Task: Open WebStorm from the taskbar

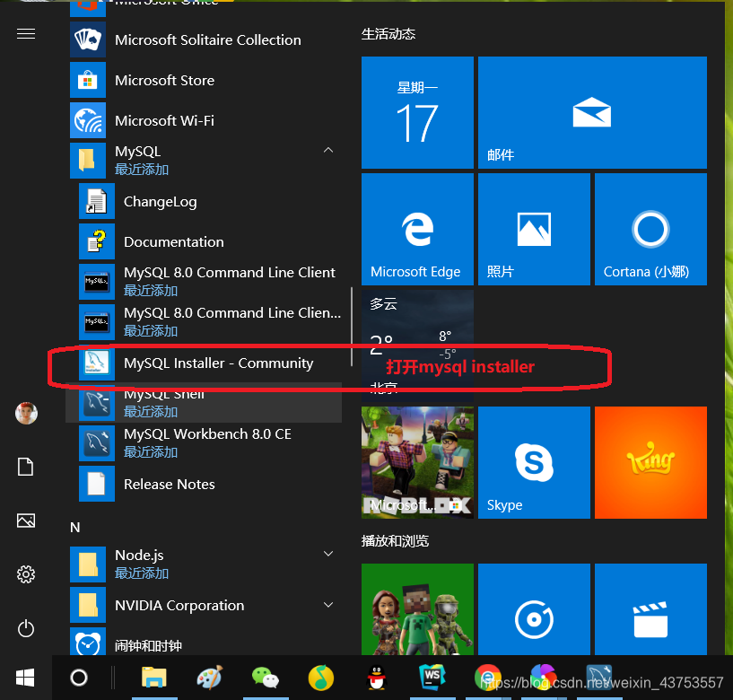Action: (432, 677)
